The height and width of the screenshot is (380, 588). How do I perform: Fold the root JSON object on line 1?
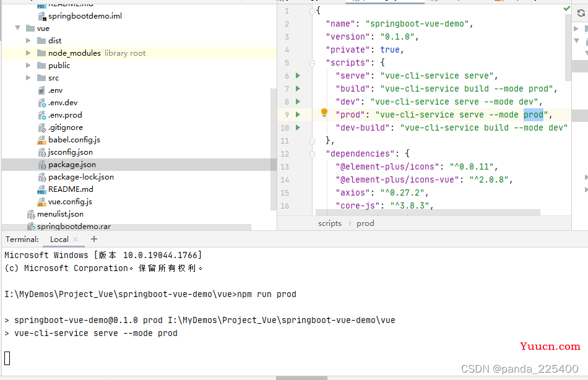(312, 12)
